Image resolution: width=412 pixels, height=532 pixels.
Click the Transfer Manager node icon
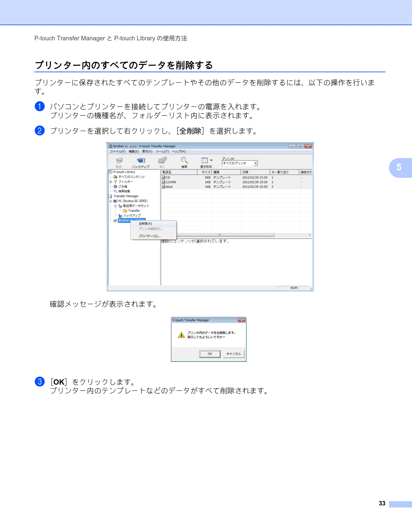click(110, 196)
